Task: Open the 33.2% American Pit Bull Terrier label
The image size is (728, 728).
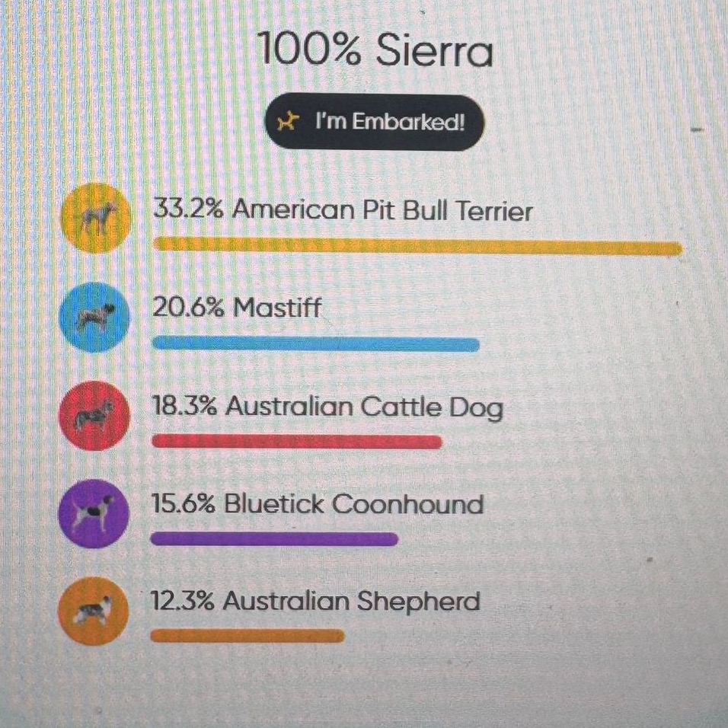Action: (x=343, y=209)
